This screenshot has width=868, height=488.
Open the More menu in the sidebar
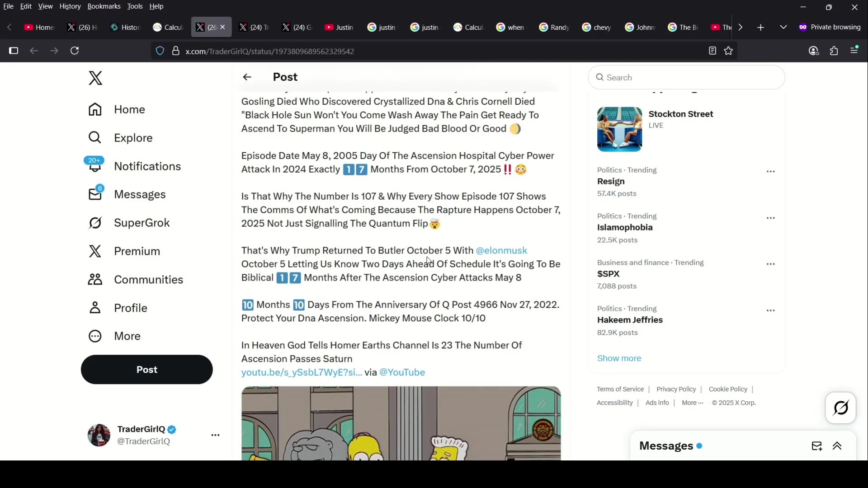pos(114,337)
